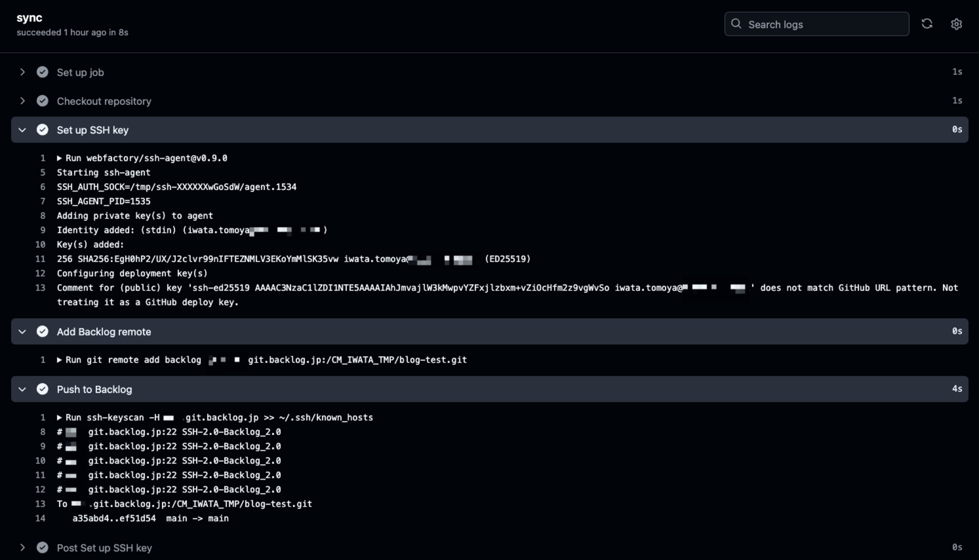Click the 'Key(s) added:' log line
The image size is (979, 560).
pos(90,245)
